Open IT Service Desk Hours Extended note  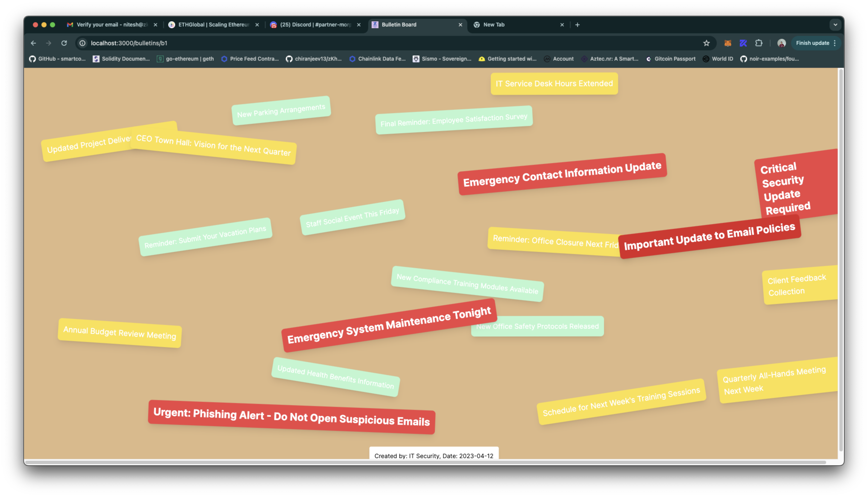click(x=554, y=84)
